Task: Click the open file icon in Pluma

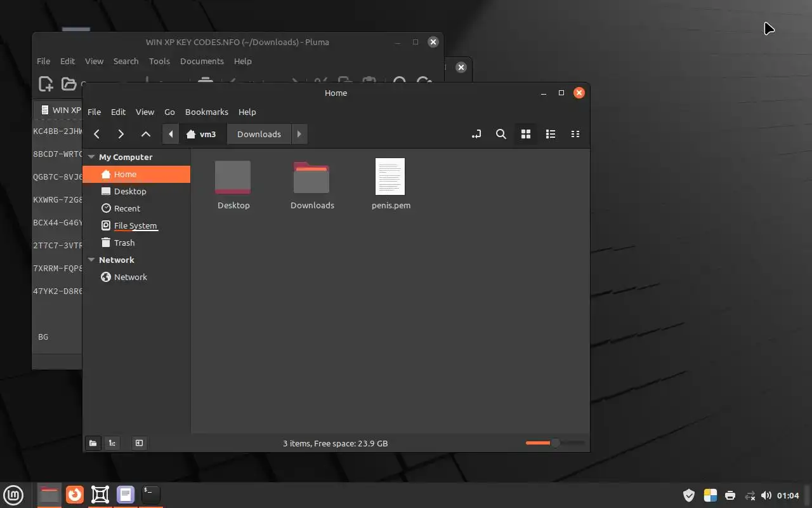Action: click(68, 83)
